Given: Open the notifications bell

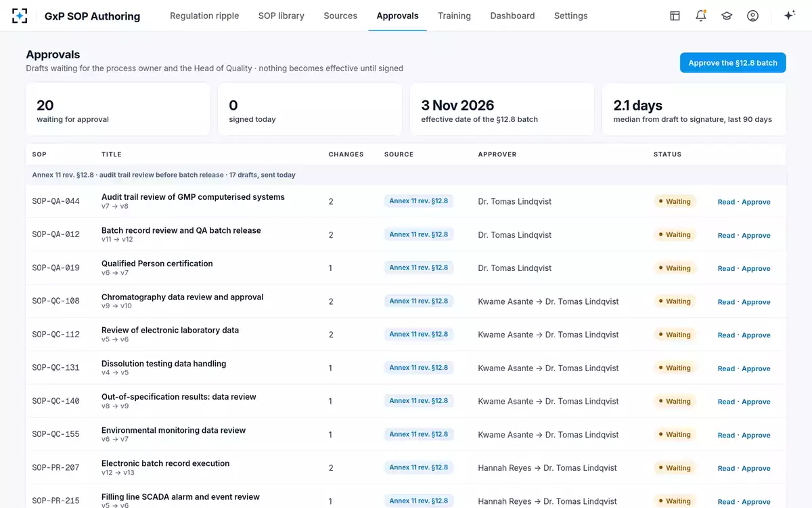Looking at the screenshot, I should tap(701, 16).
